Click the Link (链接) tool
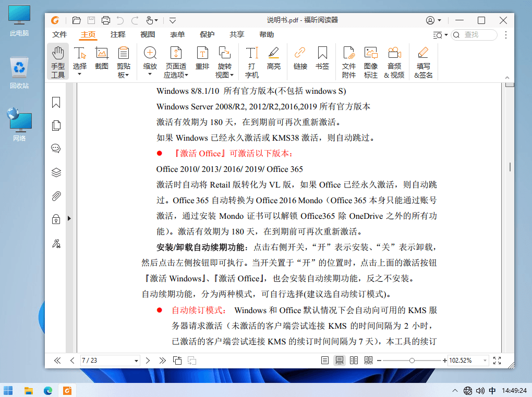Viewport: 532px width, 397px height. (300, 58)
